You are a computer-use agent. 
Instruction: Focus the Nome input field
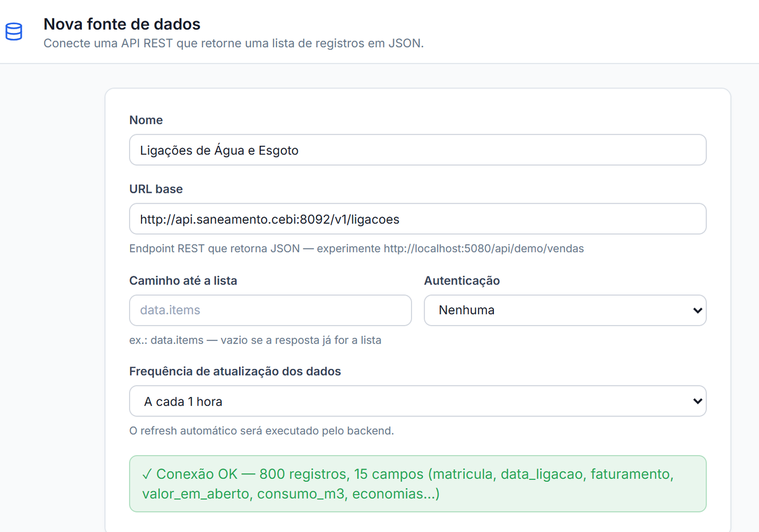(x=417, y=150)
